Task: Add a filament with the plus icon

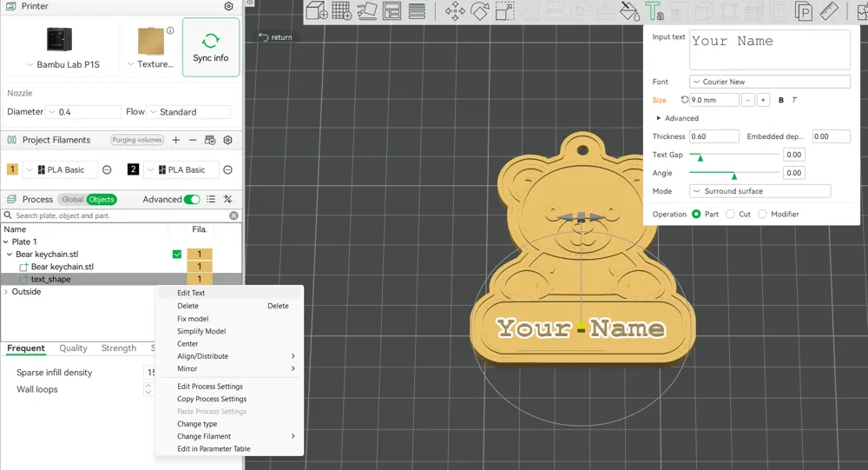Action: (x=176, y=140)
